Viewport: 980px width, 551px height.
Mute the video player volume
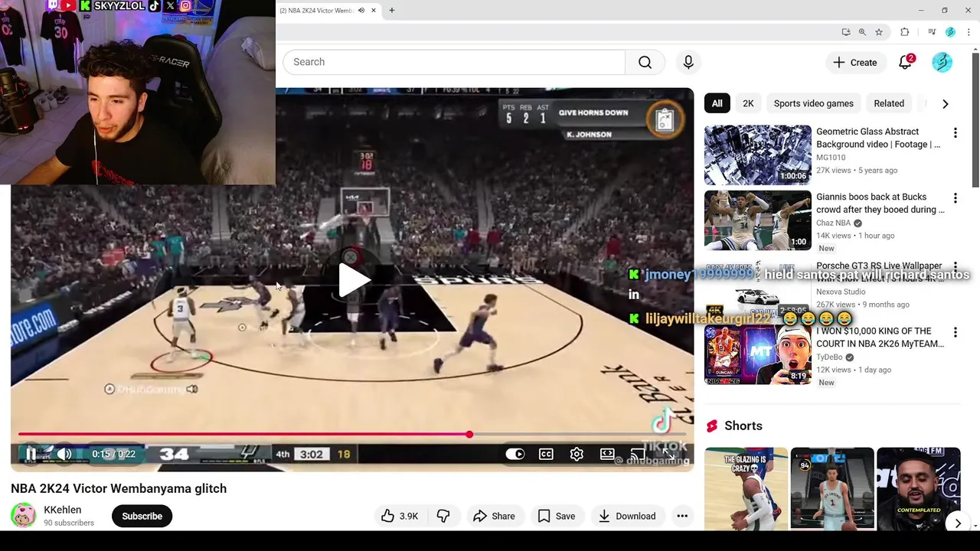click(x=64, y=454)
